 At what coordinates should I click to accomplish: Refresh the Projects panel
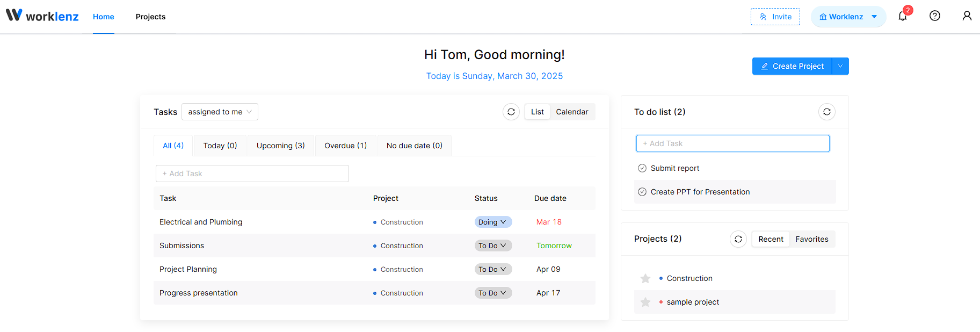coord(738,239)
